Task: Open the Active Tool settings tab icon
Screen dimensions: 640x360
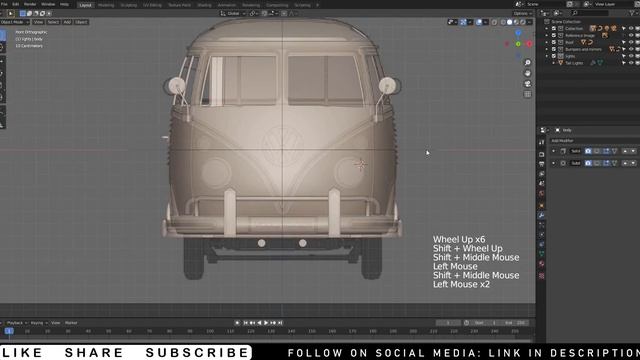Action: [542, 142]
